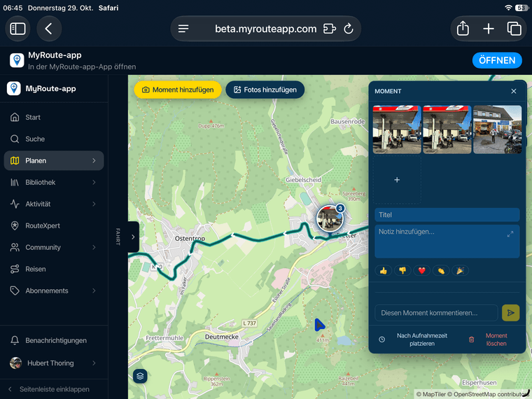Open Benachrichtigungen bell icon
This screenshot has width=532, height=399.
click(x=15, y=340)
